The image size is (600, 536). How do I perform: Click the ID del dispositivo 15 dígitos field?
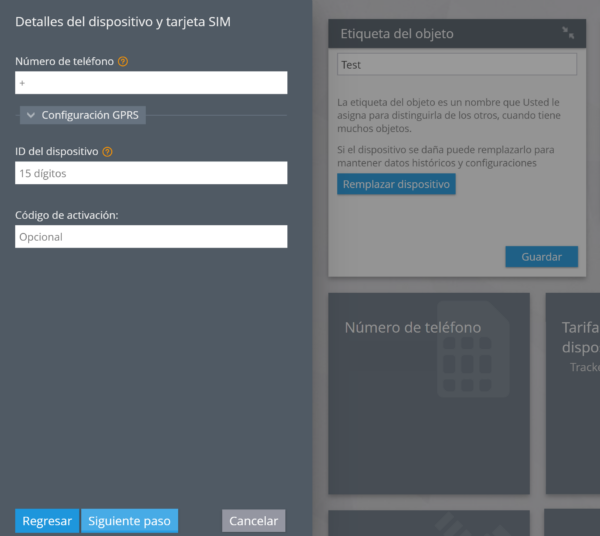pos(151,173)
